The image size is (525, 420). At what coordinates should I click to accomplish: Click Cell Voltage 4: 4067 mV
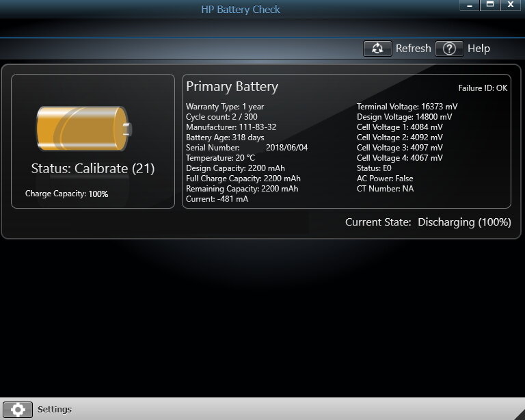click(x=400, y=158)
